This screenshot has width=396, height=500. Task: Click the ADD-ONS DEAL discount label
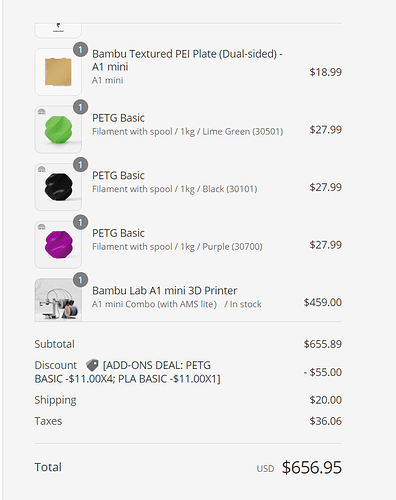pos(127,372)
